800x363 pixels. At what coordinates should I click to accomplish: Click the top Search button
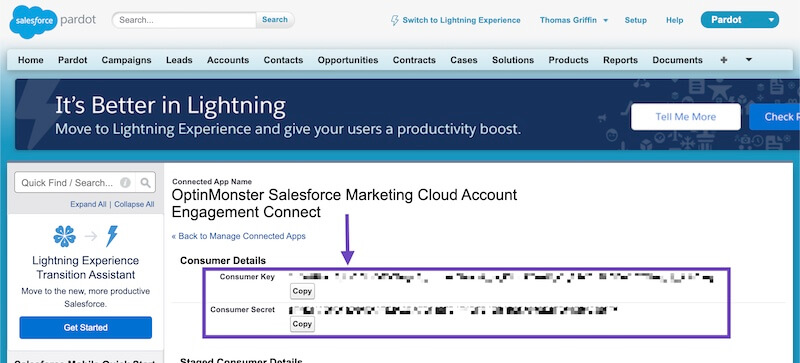click(x=275, y=20)
